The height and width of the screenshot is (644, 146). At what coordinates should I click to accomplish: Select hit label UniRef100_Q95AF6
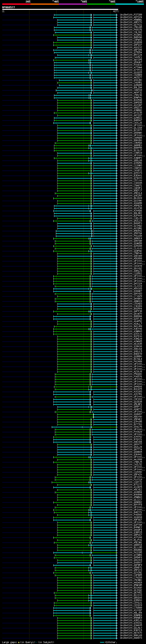131,558
